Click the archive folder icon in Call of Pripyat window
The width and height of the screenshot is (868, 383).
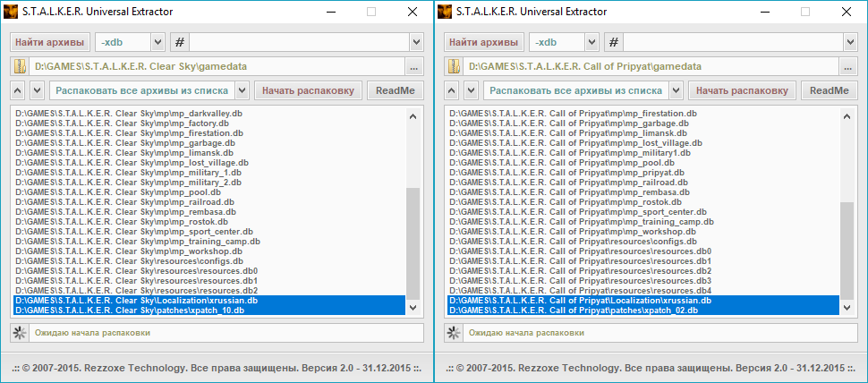click(454, 66)
